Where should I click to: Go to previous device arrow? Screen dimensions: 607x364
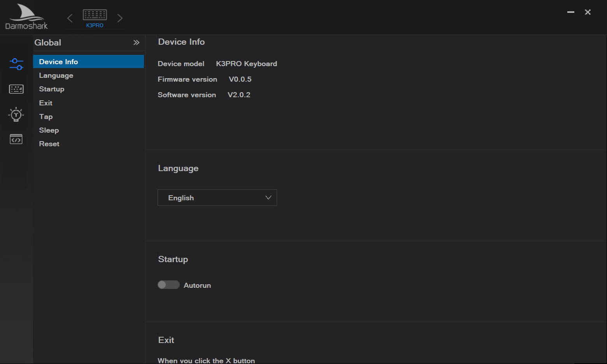pos(70,18)
